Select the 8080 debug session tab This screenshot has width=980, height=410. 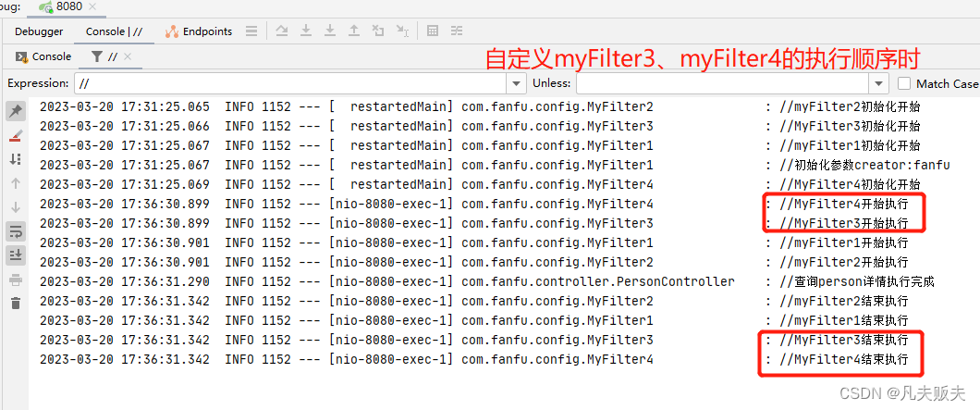70,7
